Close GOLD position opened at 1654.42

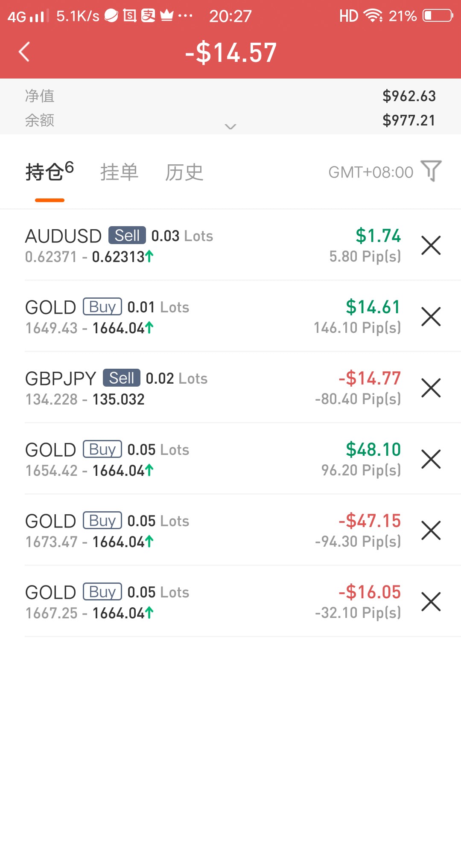pyautogui.click(x=431, y=459)
